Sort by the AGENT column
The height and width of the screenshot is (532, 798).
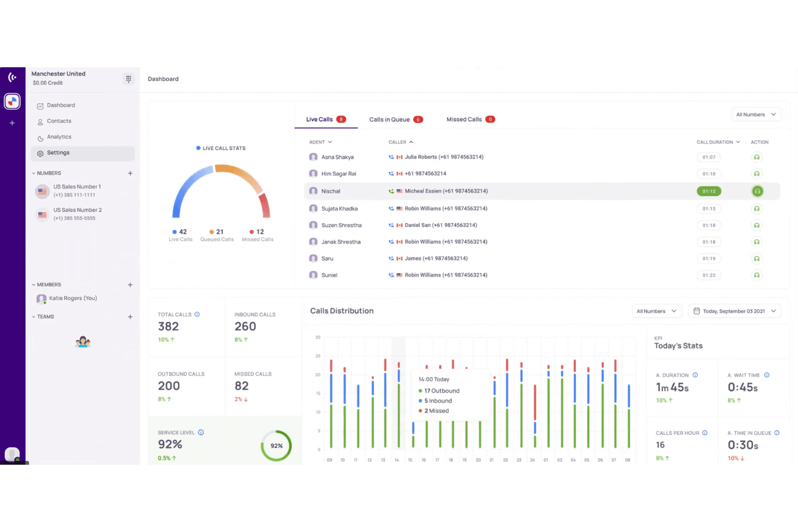[x=320, y=142]
